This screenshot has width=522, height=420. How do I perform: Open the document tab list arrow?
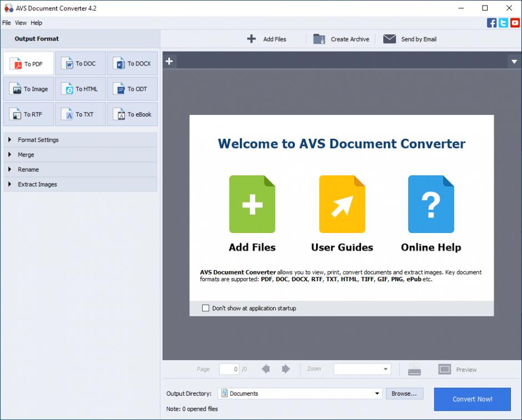tap(514, 62)
